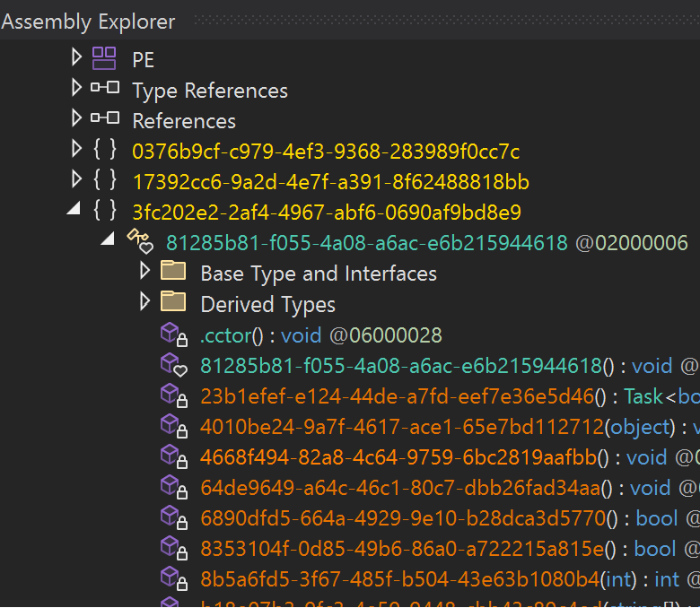700x608 pixels.
Task: Click namespace braces icon for 0376b9cf
Action: pyautogui.click(x=105, y=151)
